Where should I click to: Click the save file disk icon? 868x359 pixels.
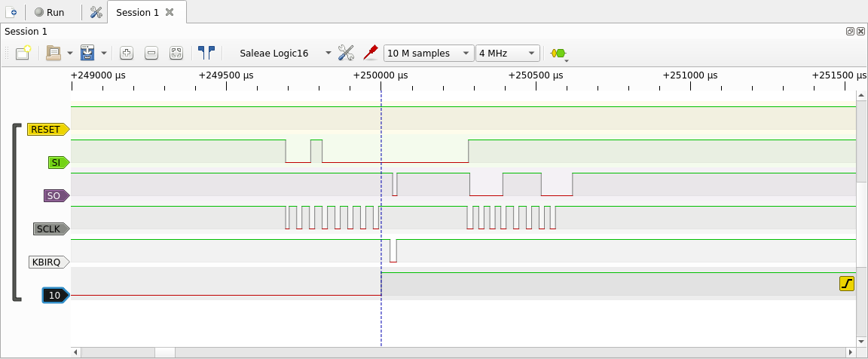point(87,53)
